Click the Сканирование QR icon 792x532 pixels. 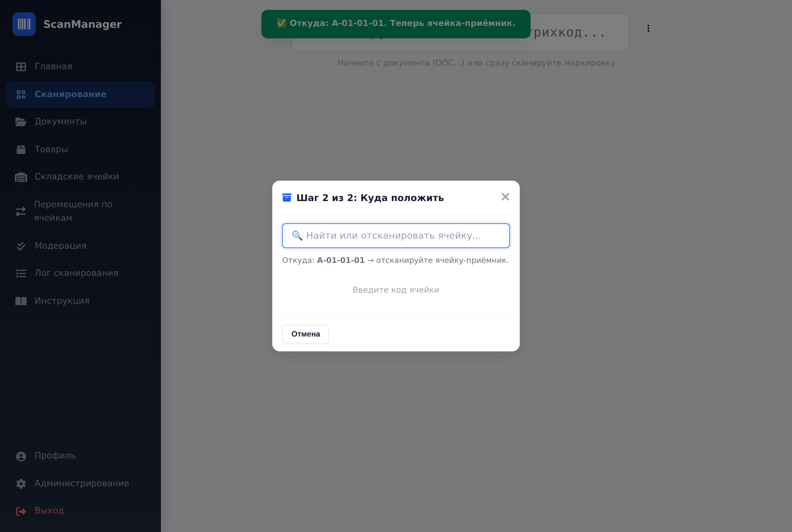[x=21, y=94]
